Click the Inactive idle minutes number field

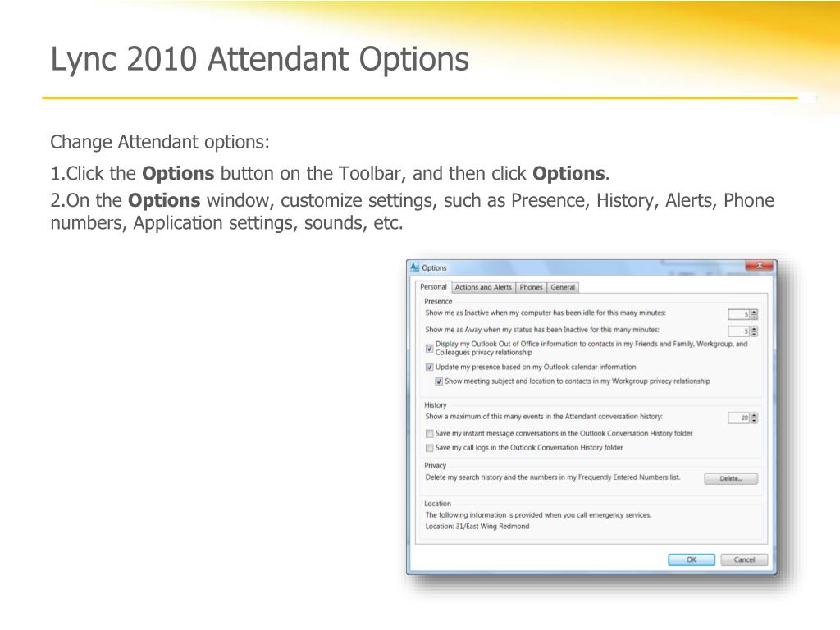pyautogui.click(x=739, y=314)
